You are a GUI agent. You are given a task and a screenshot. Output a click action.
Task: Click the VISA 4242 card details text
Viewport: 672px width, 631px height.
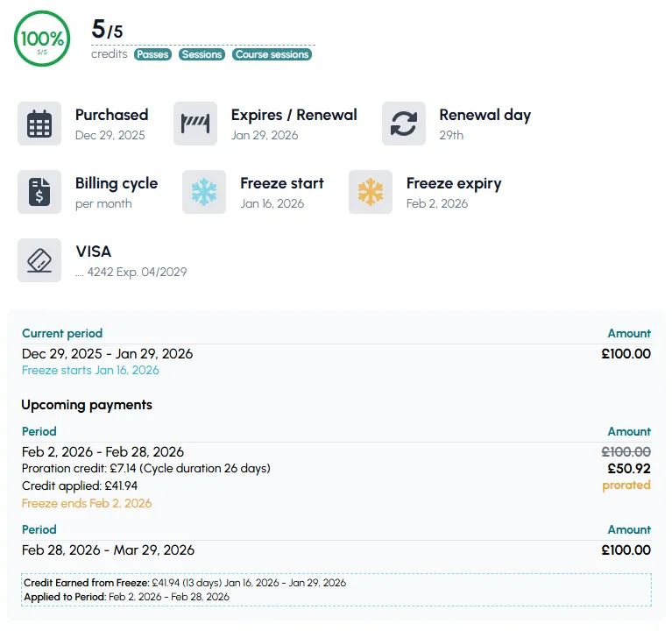(x=131, y=272)
